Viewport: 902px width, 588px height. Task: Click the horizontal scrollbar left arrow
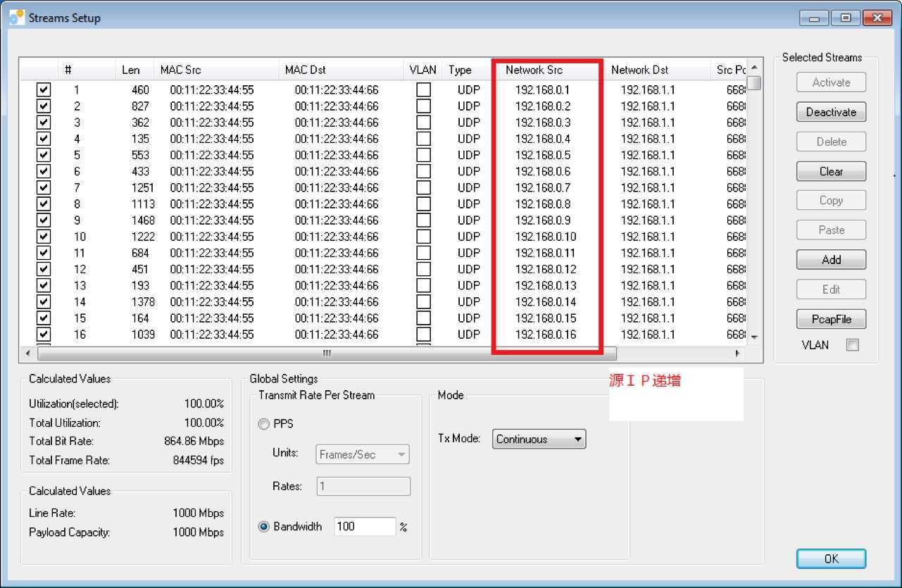click(28, 353)
